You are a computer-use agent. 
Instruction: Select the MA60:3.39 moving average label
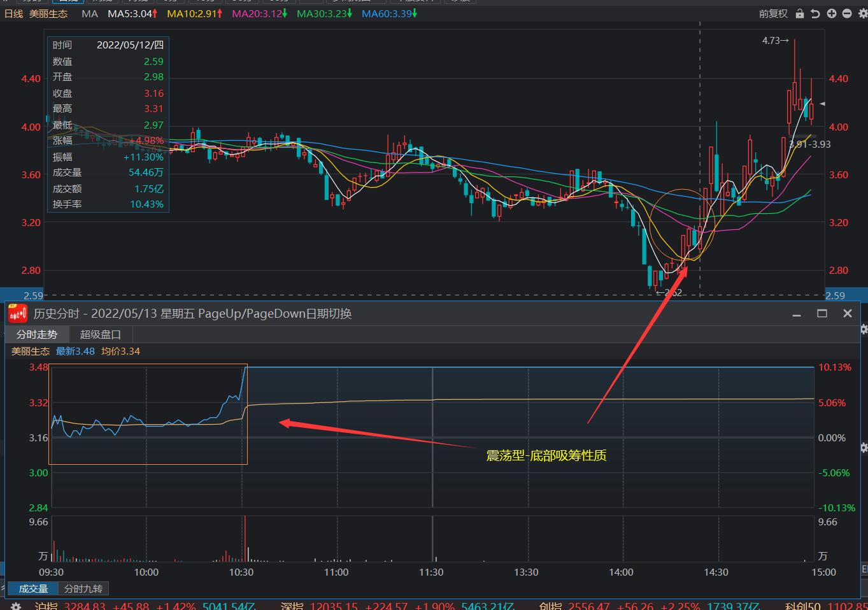pos(390,13)
